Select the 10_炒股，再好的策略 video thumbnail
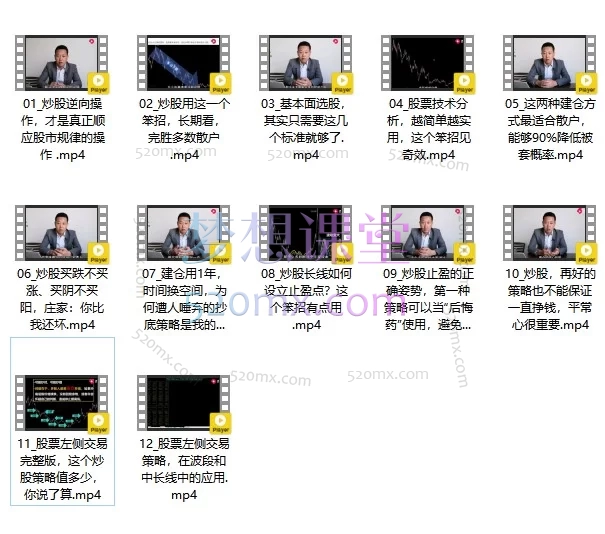Image resolution: width=605 pixels, height=534 pixels. pyautogui.click(x=549, y=233)
